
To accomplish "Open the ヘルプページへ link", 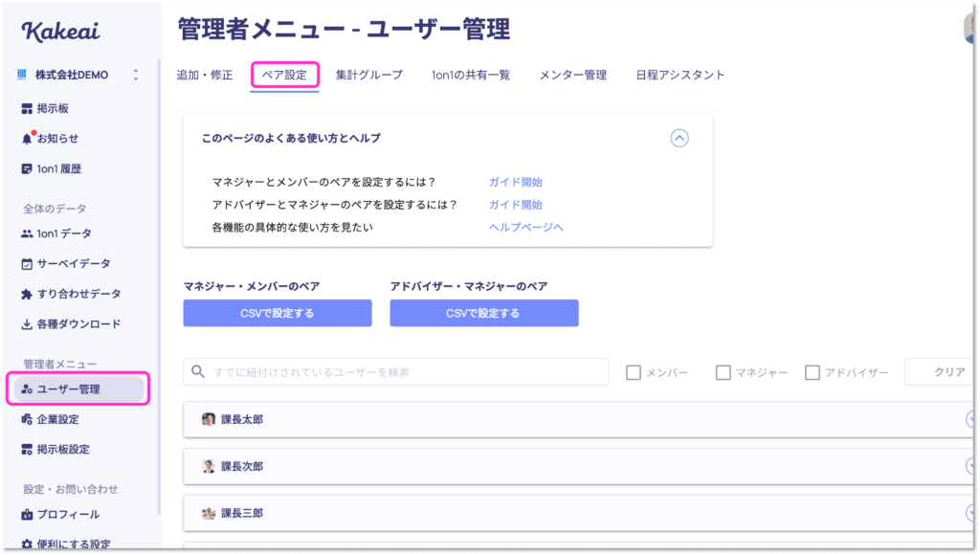I will (525, 227).
